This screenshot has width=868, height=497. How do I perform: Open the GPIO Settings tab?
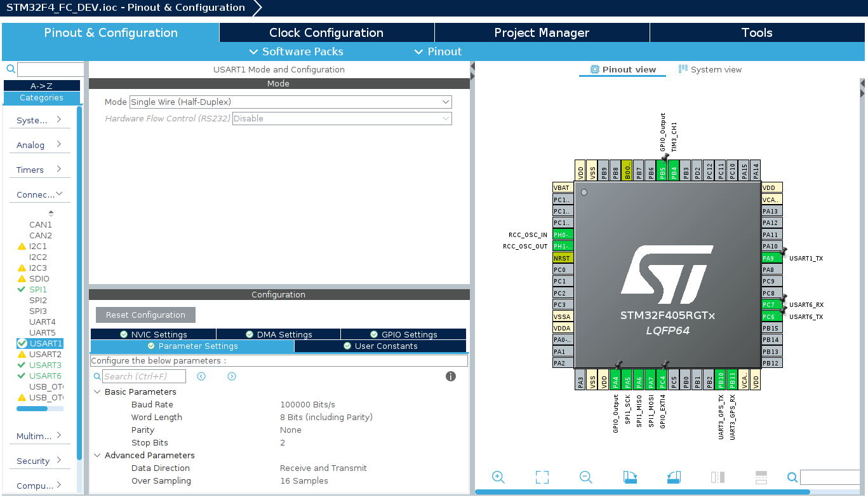403,334
